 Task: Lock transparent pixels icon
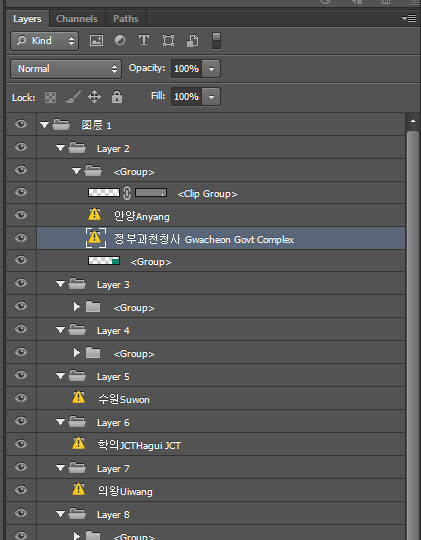point(50,97)
